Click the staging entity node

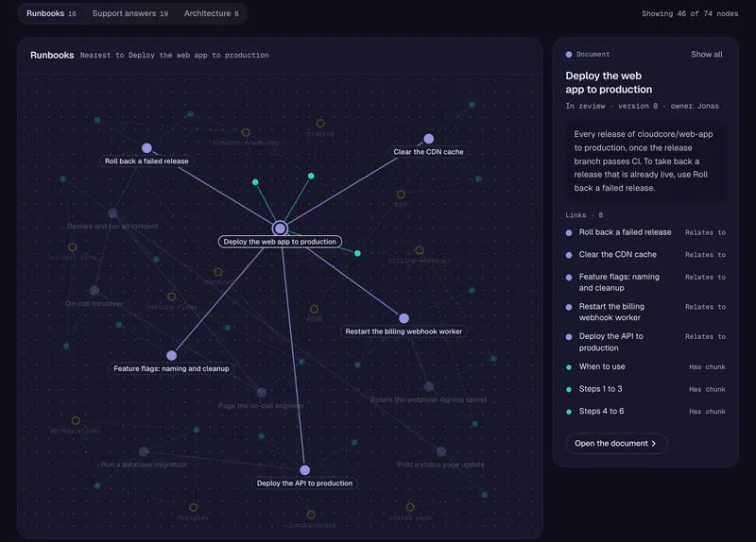(320, 124)
